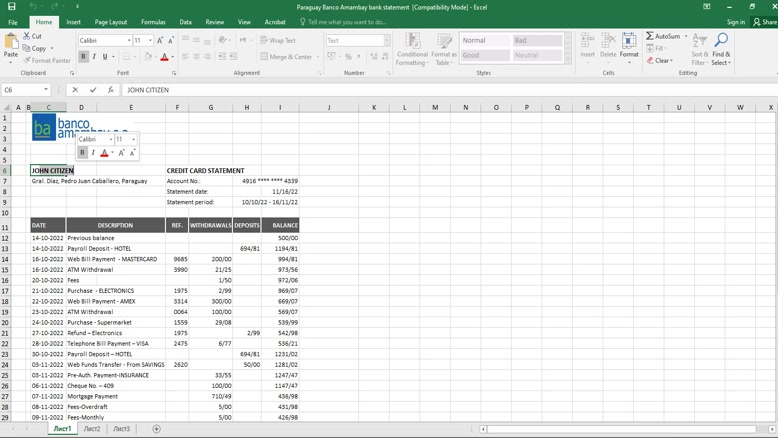This screenshot has height=438, width=778.
Task: Add a new sheet with plus icon
Action: pos(156,429)
